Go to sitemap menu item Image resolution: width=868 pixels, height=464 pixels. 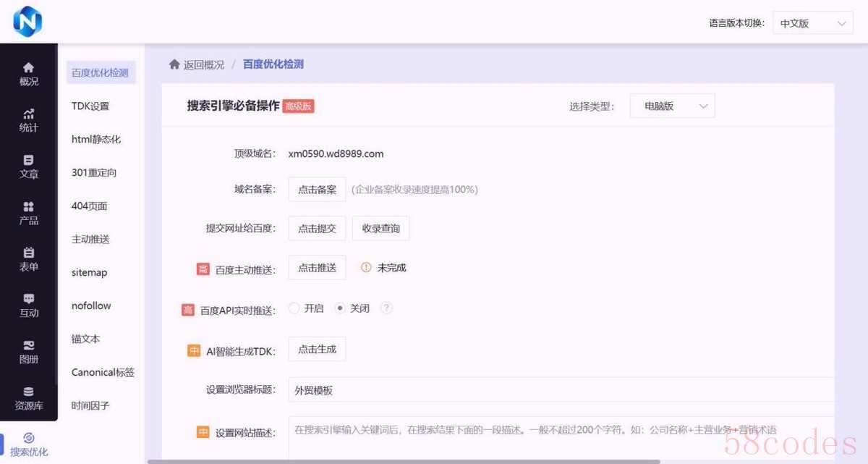coord(90,273)
